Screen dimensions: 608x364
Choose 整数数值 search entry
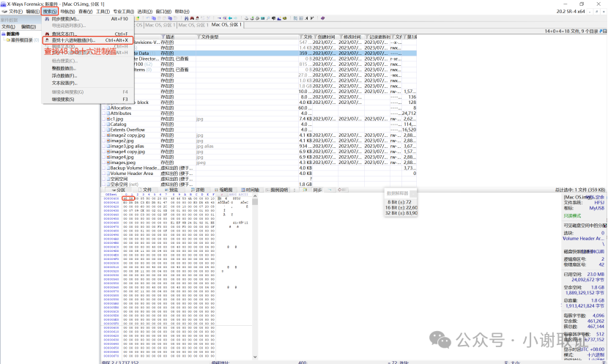pyautogui.click(x=88, y=68)
